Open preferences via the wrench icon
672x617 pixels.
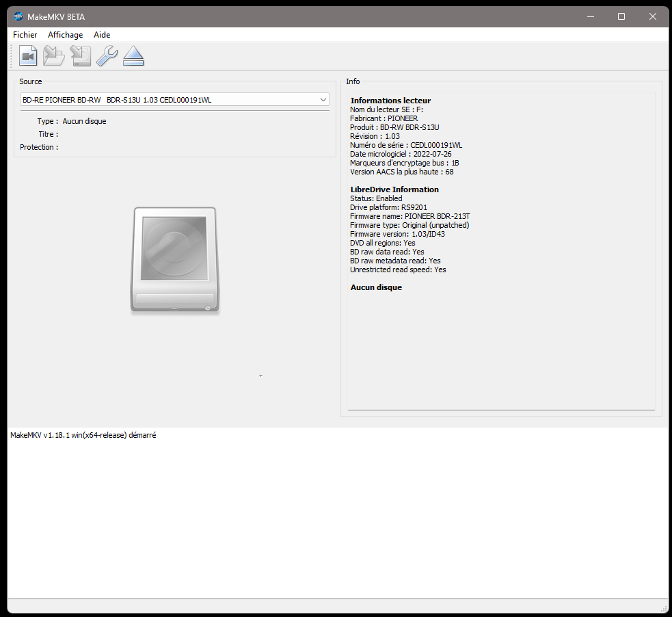coord(107,55)
